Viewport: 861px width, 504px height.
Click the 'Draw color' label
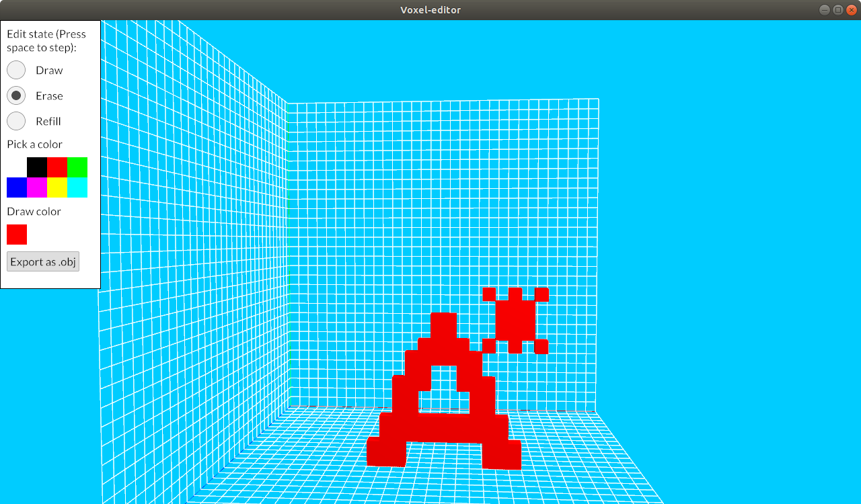point(34,212)
